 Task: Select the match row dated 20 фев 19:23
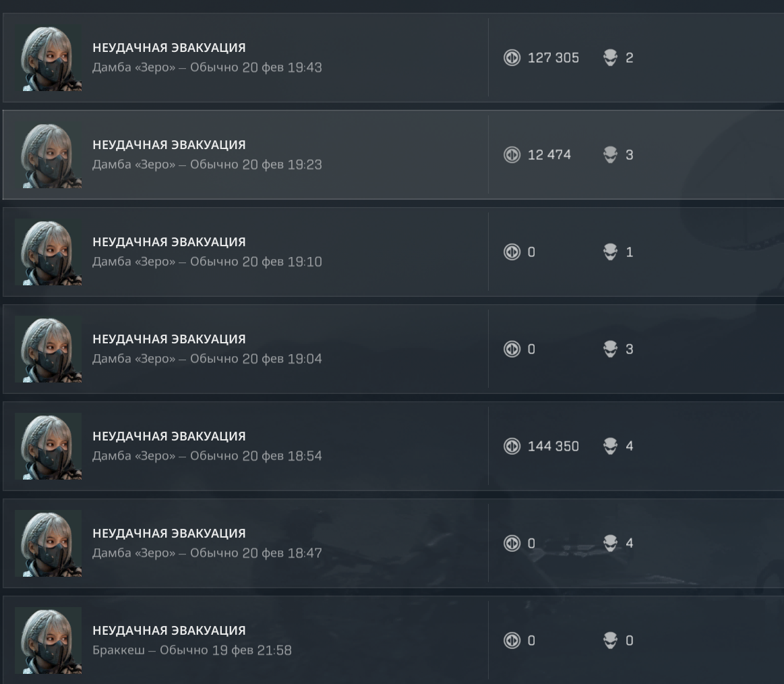[x=393, y=154]
